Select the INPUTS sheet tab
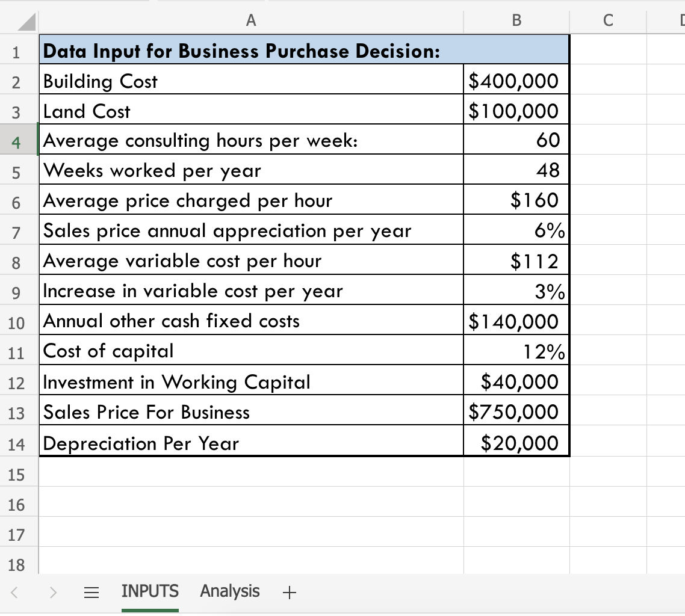 pyautogui.click(x=149, y=592)
